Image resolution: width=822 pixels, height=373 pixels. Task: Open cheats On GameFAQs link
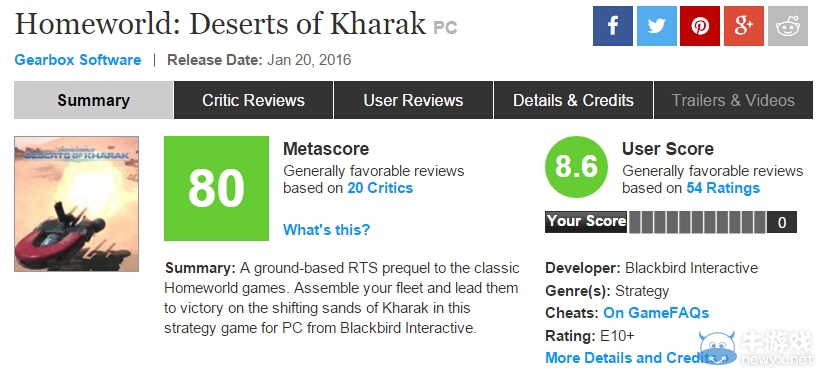(656, 313)
